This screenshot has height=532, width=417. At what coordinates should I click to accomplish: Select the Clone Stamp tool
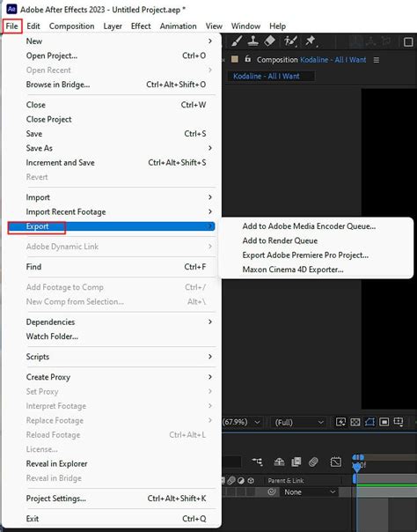253,41
